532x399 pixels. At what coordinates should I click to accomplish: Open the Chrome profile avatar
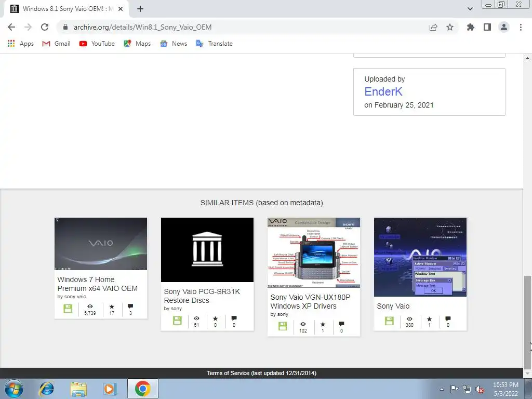click(504, 27)
